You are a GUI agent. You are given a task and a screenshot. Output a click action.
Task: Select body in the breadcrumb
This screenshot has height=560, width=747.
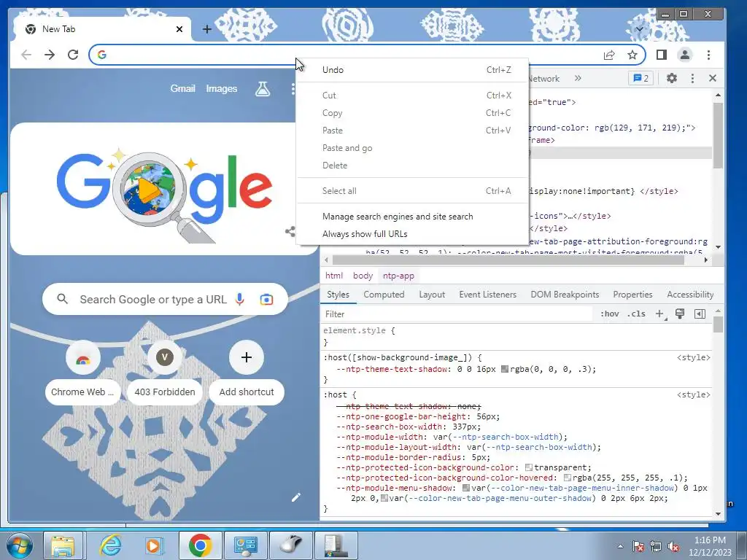coord(363,276)
